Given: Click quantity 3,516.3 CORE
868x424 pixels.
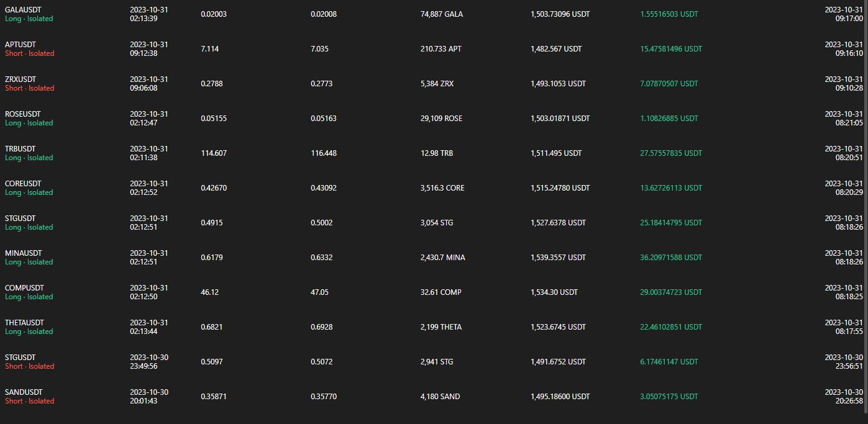Looking at the screenshot, I should tap(442, 187).
